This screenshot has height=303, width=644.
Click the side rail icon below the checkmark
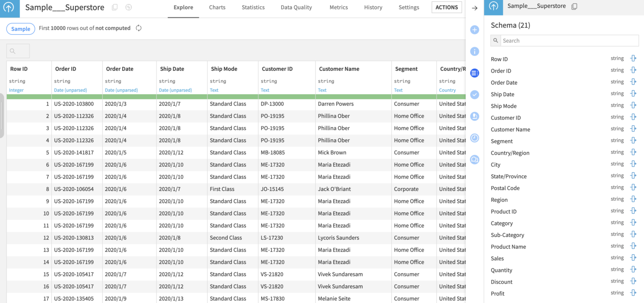coord(474,116)
